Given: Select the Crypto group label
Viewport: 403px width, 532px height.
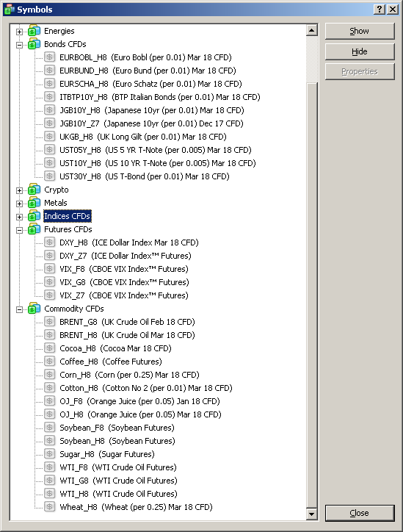Looking at the screenshot, I should (57, 190).
